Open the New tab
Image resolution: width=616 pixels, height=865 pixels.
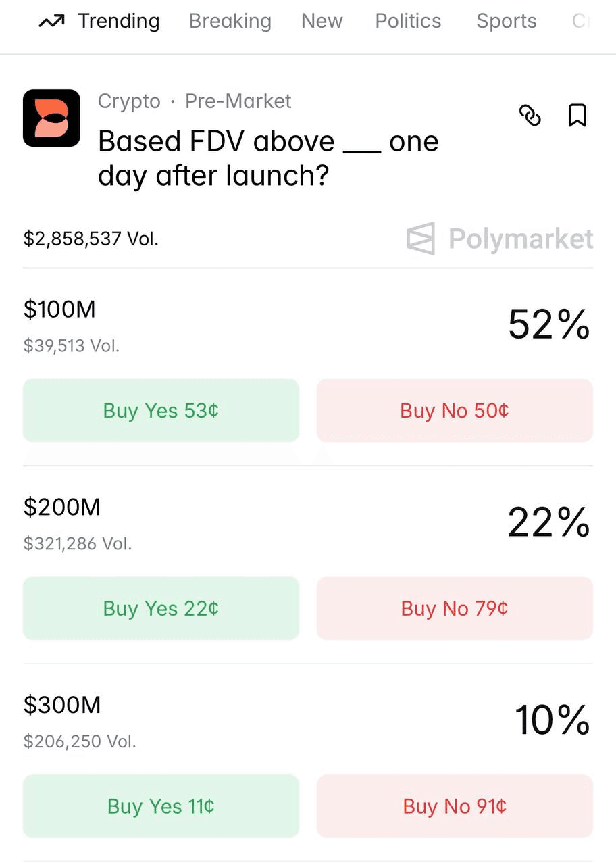pos(322,22)
